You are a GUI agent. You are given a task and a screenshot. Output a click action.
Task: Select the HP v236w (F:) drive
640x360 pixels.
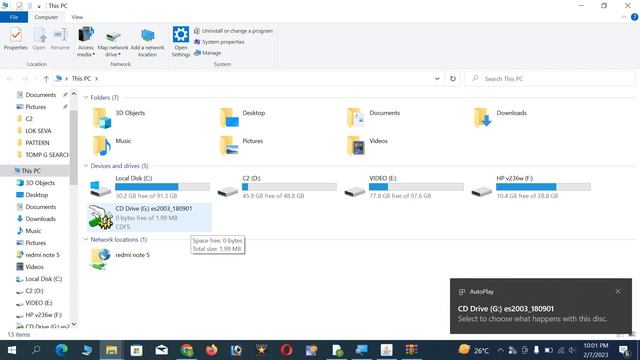click(x=531, y=187)
